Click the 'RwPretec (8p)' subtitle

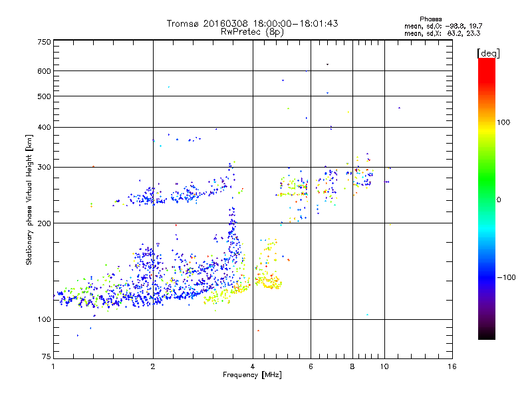click(252, 32)
